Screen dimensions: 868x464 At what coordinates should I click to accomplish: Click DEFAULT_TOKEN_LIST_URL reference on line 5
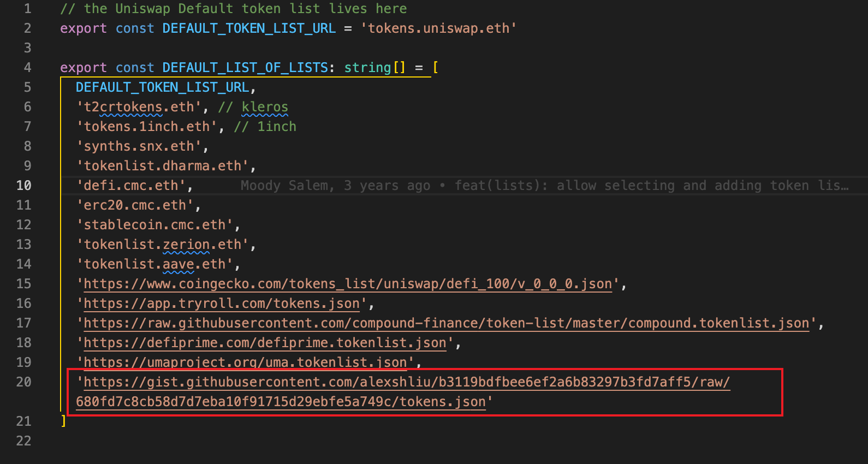pos(162,87)
